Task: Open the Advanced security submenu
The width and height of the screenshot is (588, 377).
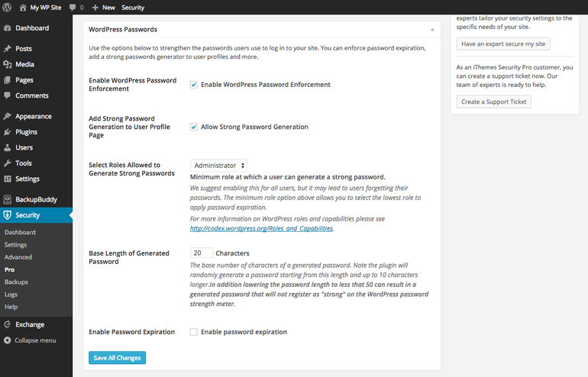Action: click(x=18, y=257)
